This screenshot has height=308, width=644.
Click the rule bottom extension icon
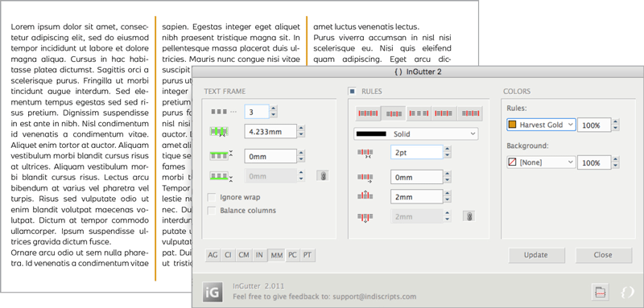coord(365,217)
